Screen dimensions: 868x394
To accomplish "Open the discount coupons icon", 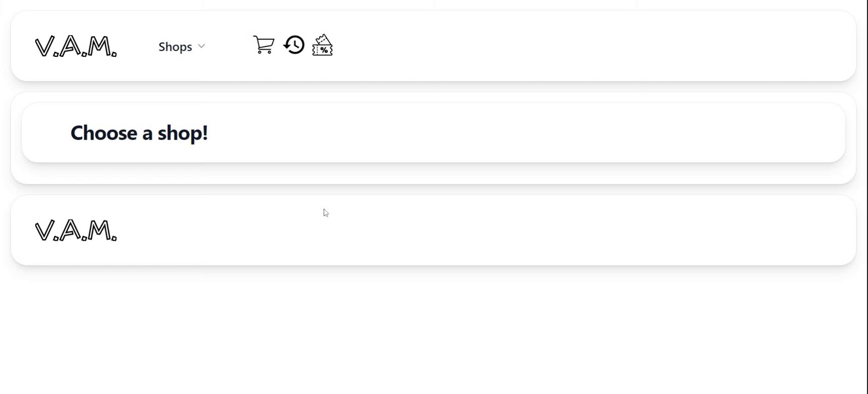I will [323, 45].
